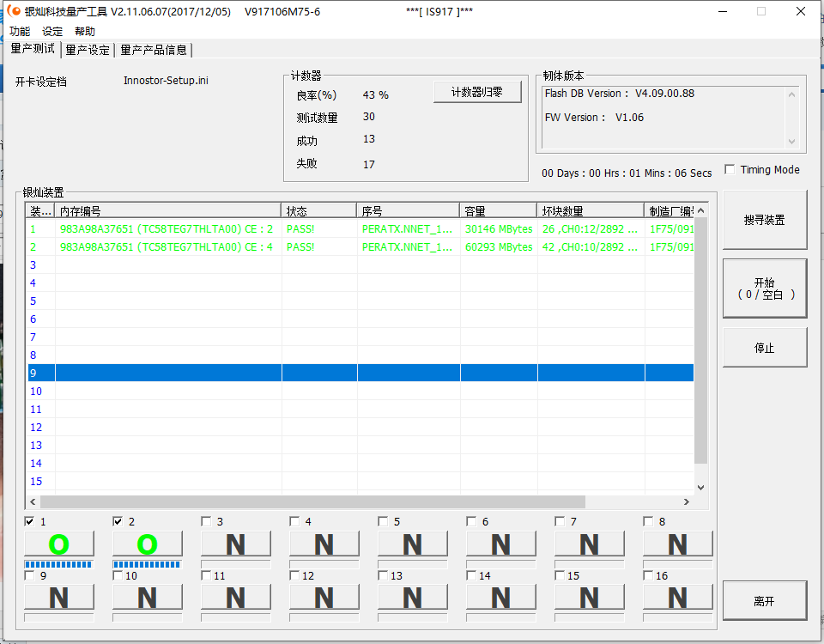Click the device list horizontal scrollbar thumb

coord(312,501)
